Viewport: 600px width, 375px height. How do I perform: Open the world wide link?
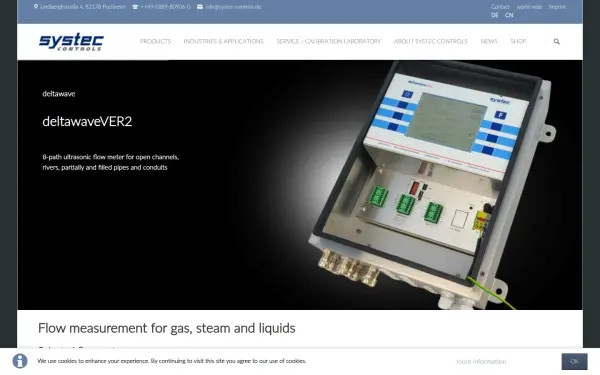(x=529, y=7)
